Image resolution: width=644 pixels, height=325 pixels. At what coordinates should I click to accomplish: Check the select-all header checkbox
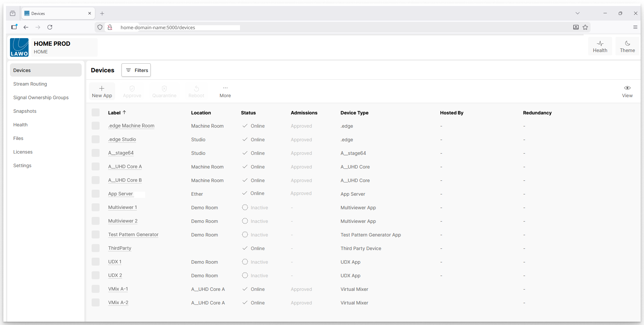click(96, 112)
